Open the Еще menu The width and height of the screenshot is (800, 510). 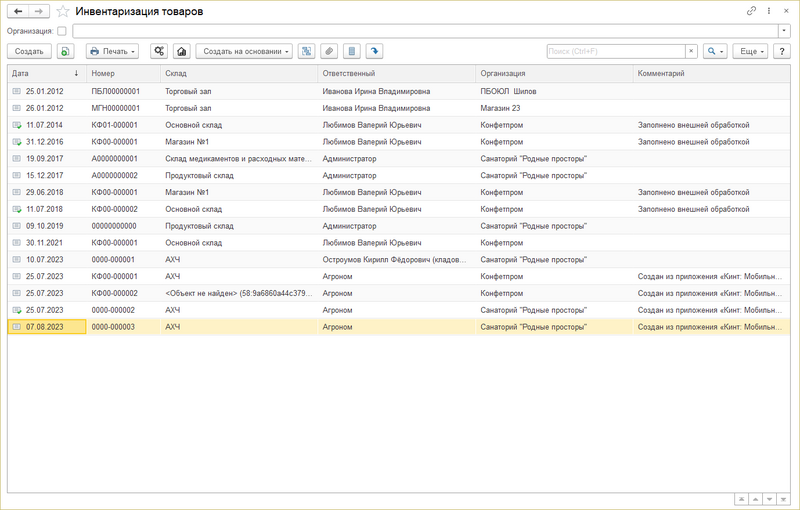point(751,51)
